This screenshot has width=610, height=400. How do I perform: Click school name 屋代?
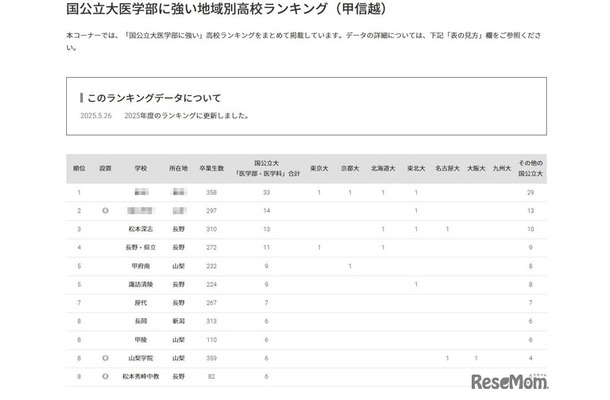pos(140,303)
